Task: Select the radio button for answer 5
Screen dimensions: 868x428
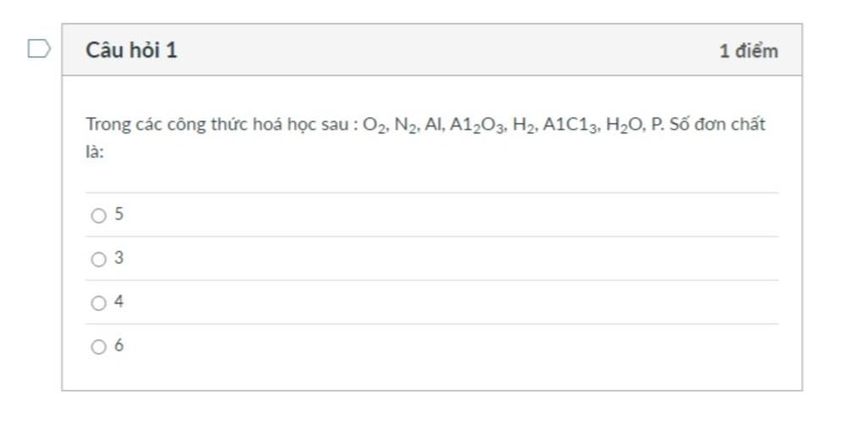Action: [x=98, y=215]
